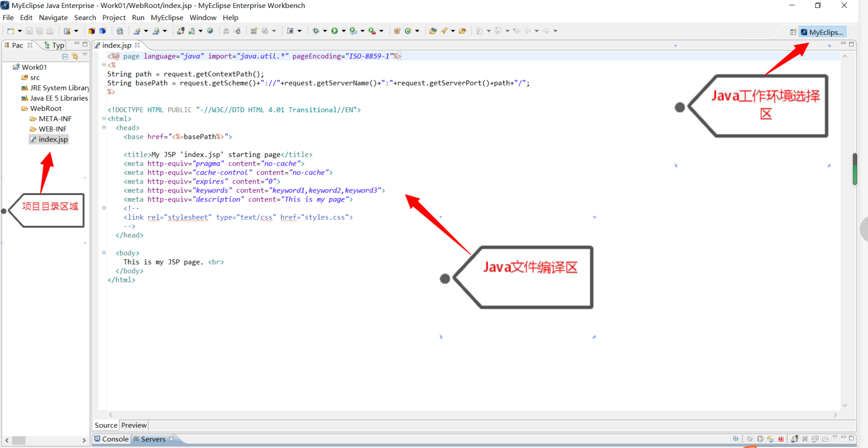Click the Save toolbar icon
Viewport: 868px width, 448px height.
click(29, 31)
